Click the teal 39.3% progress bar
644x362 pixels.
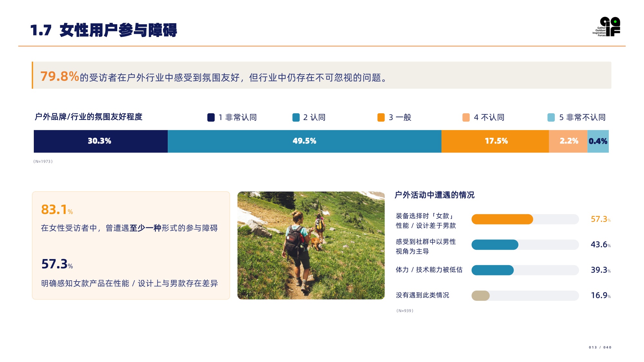point(493,270)
